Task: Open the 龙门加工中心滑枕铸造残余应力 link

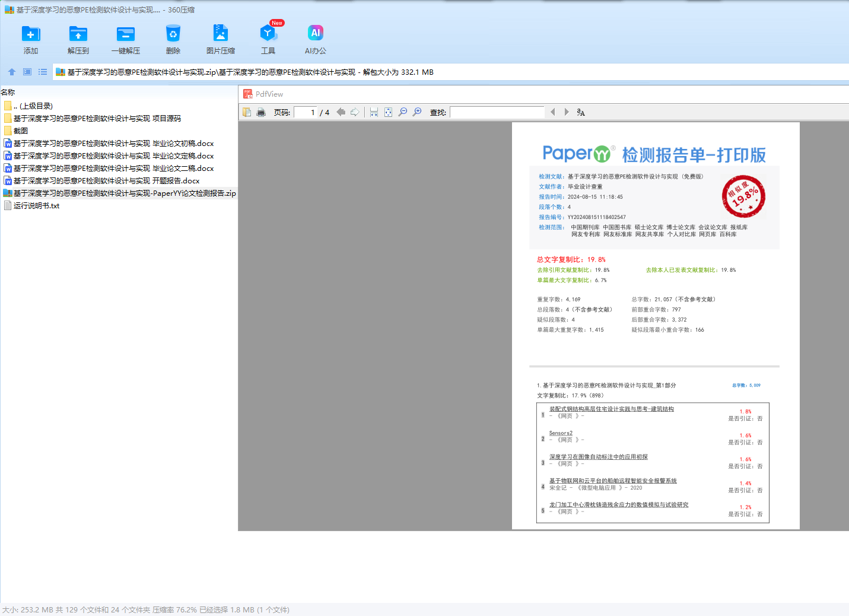Action: click(619, 504)
